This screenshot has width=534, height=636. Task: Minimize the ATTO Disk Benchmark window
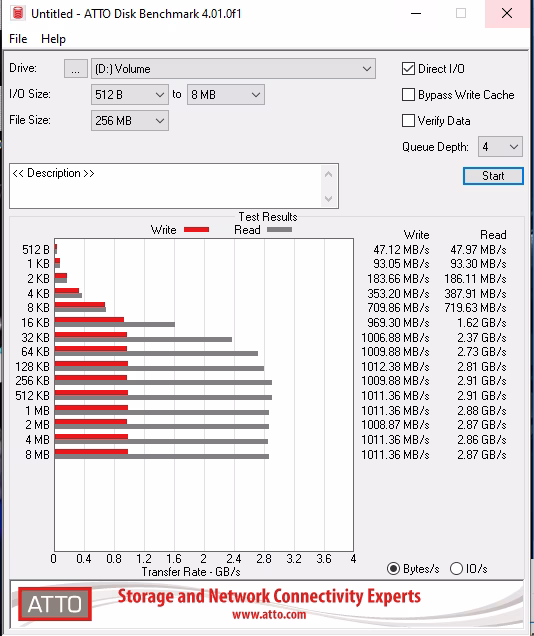pyautogui.click(x=416, y=13)
